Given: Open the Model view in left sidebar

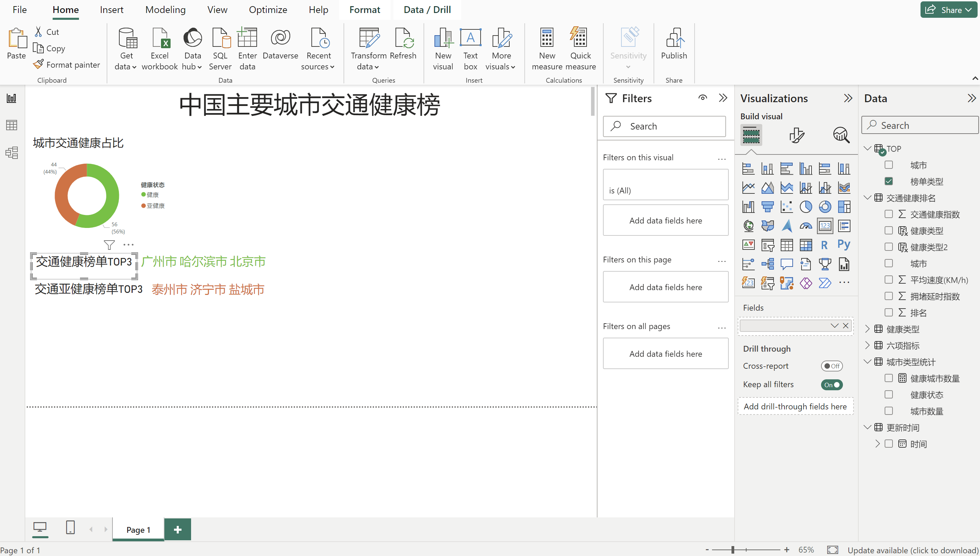Looking at the screenshot, I should pyautogui.click(x=12, y=153).
